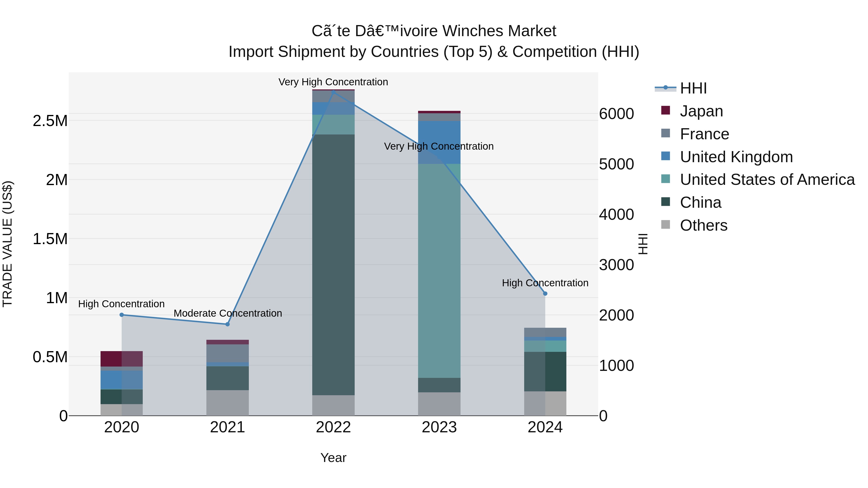The image size is (868, 488).
Task: Click the Japan segment of 2020 bar
Action: (122, 359)
